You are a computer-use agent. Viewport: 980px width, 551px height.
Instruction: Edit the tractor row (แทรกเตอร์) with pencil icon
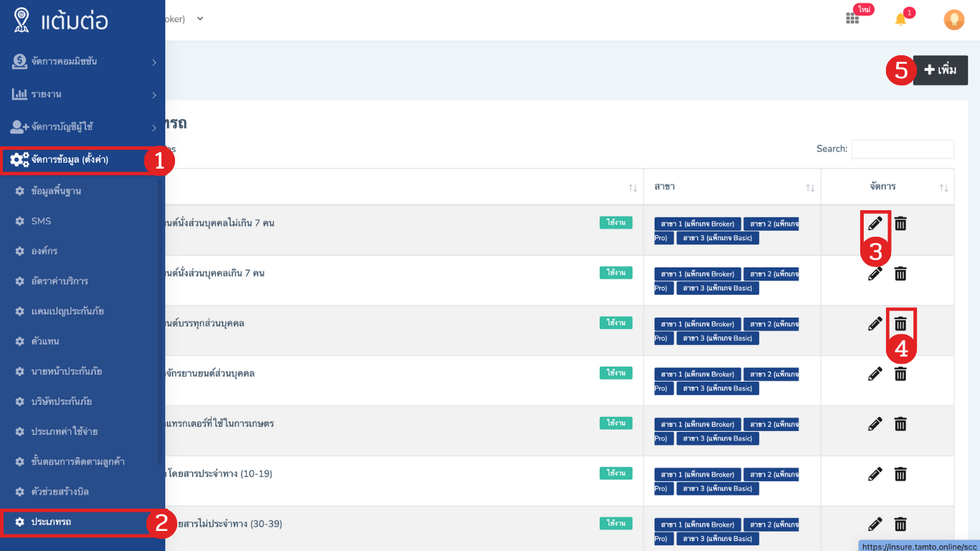point(875,424)
